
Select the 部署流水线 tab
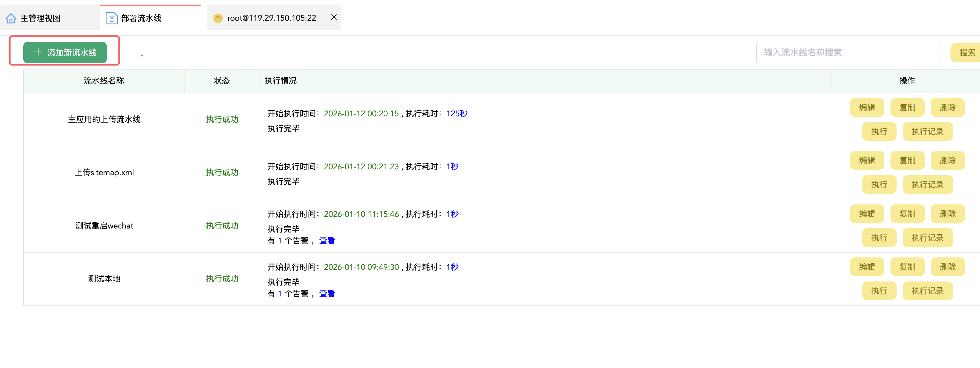[141, 18]
